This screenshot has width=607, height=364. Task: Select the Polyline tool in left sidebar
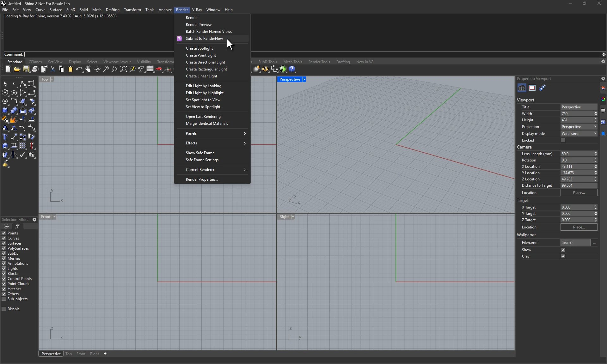(23, 84)
